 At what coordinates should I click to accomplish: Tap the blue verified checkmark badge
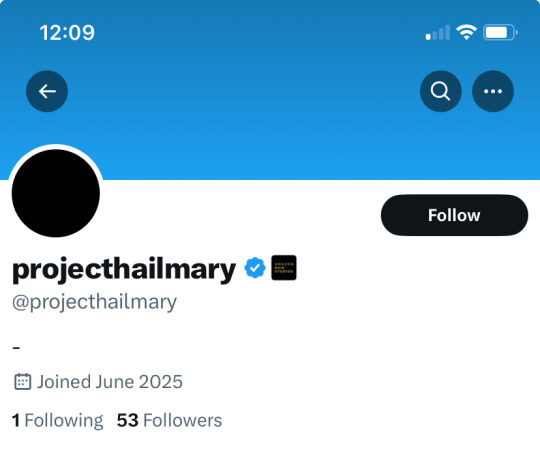point(255,268)
